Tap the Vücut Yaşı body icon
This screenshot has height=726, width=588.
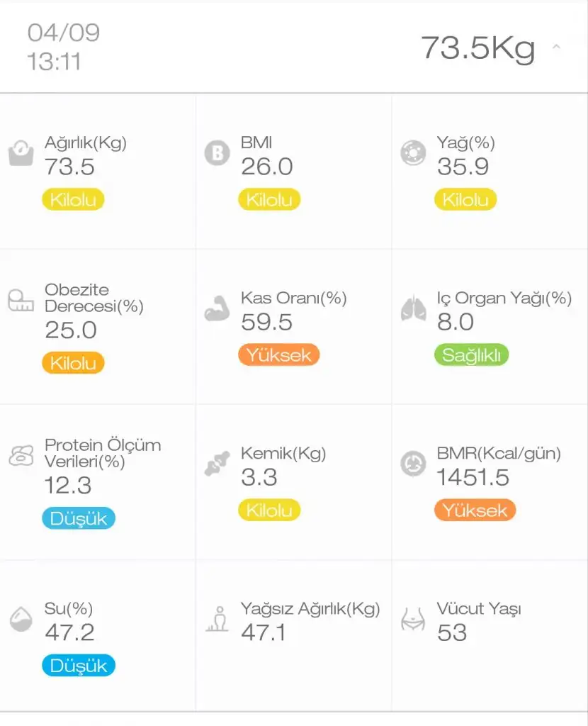point(413,619)
